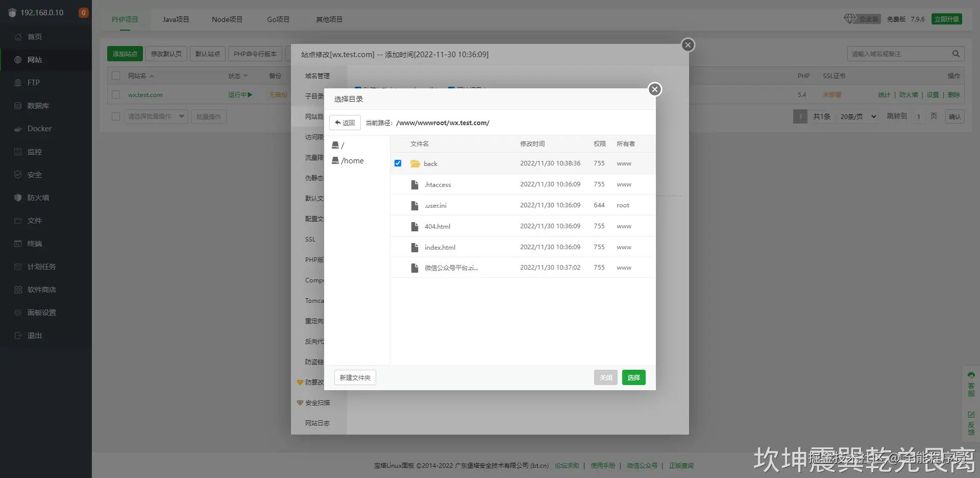Open the 文件 folder sidebar icon
980x478 pixels.
pos(18,221)
